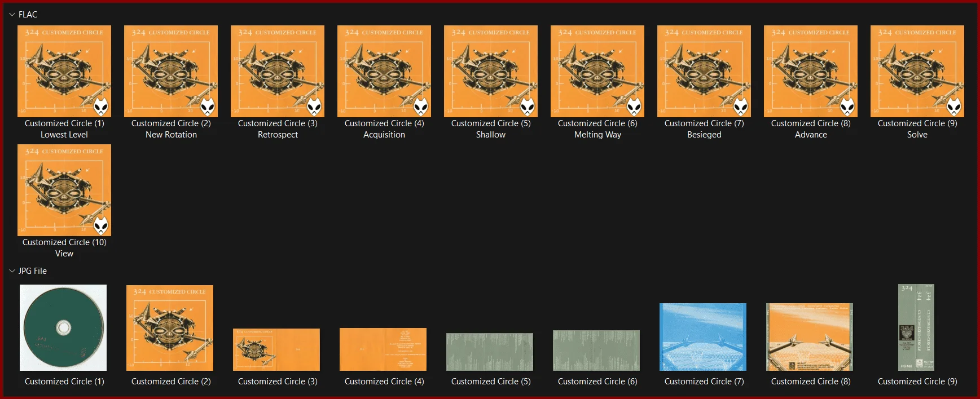This screenshot has width=980, height=399.
Task: Click the 'Advance' file name text
Action: [x=811, y=135]
